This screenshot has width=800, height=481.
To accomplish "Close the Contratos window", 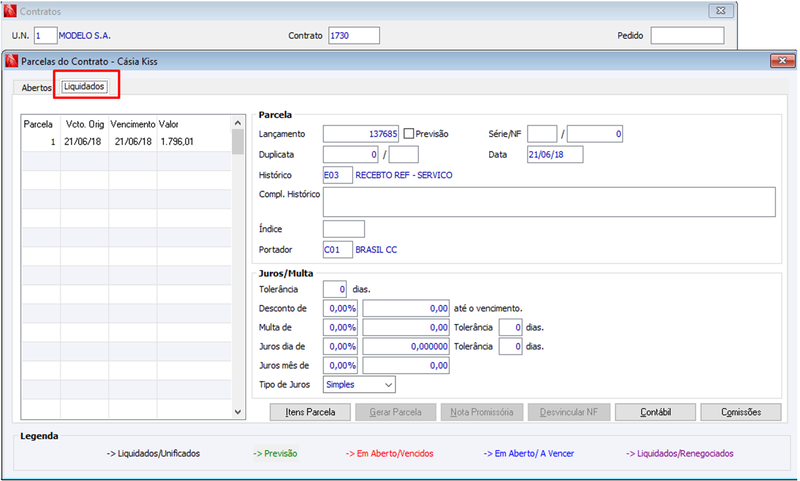I will 721,11.
